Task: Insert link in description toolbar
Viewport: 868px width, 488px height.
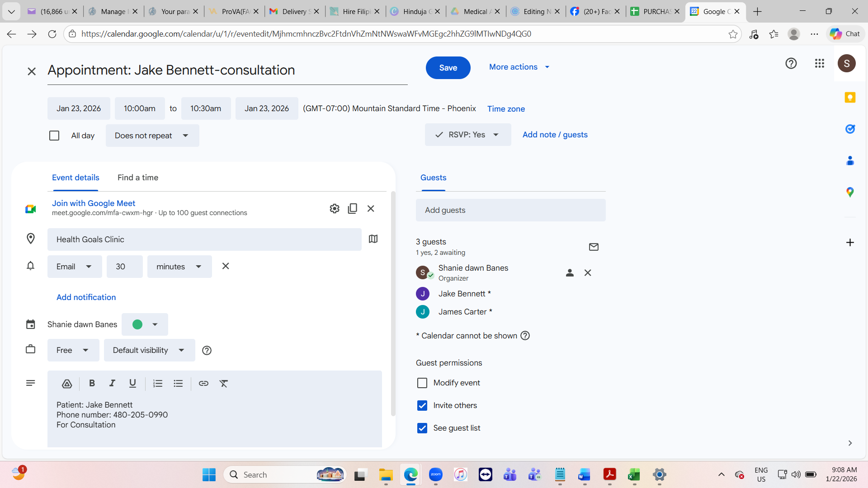Action: click(203, 384)
